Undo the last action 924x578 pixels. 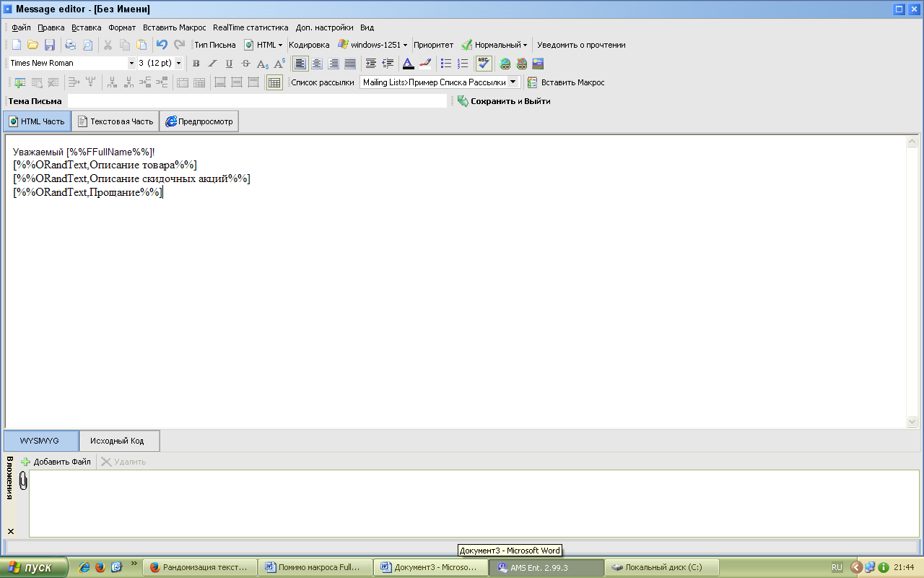tap(162, 45)
